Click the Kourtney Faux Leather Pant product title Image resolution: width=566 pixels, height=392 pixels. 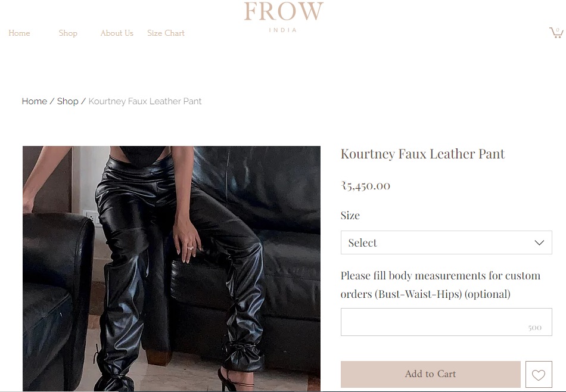click(422, 154)
